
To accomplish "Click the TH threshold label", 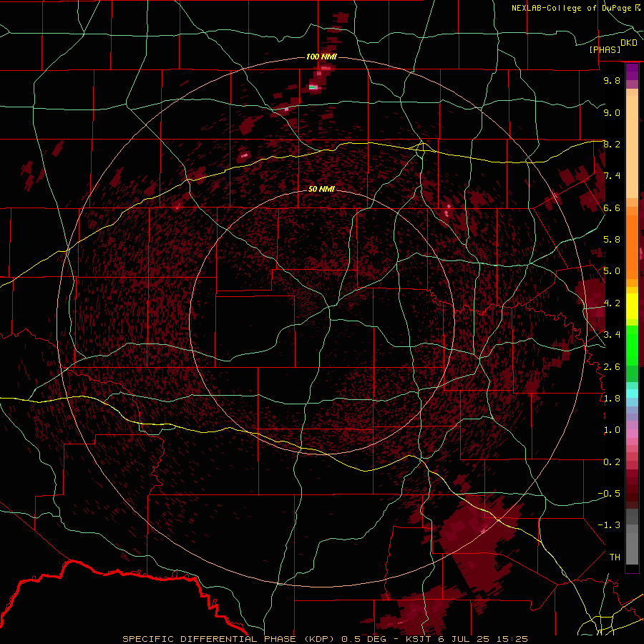I will click(615, 557).
